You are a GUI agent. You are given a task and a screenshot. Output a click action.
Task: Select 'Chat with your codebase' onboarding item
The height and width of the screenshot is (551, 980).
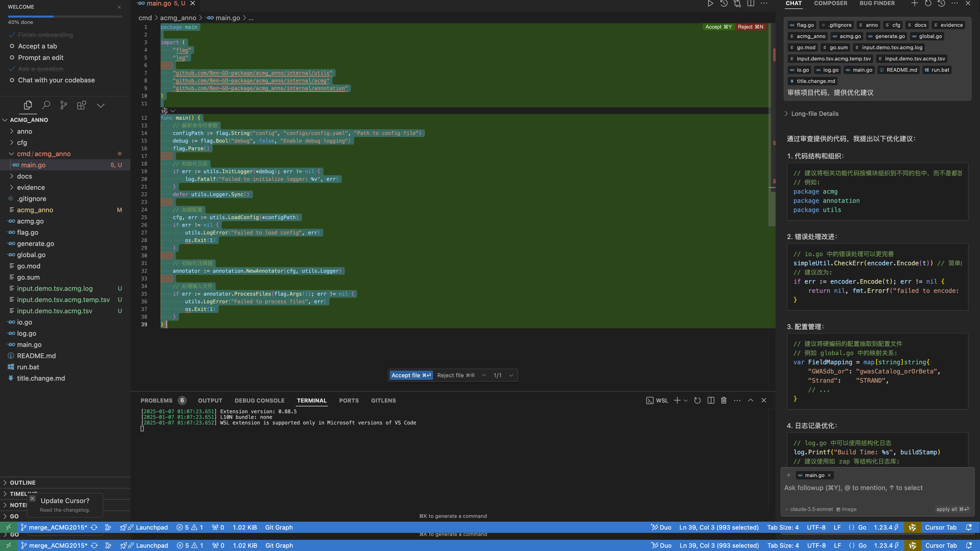click(x=56, y=80)
